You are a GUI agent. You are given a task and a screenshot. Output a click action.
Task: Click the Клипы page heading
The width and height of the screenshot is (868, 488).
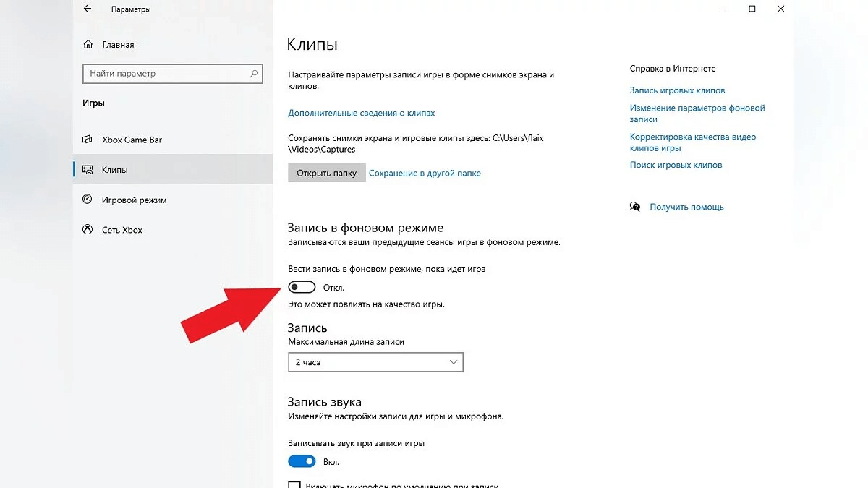coord(312,44)
